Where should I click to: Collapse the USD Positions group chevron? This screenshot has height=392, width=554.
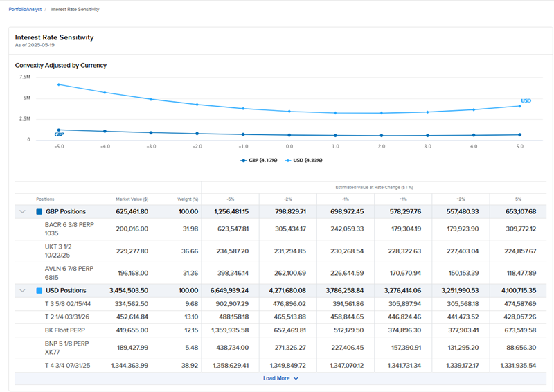[x=22, y=290]
